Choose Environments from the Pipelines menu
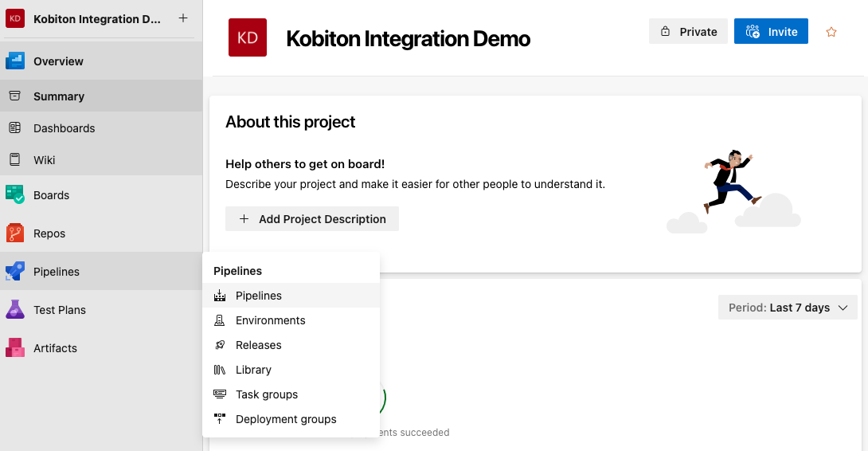Viewport: 868px width, 451px height. coord(270,320)
